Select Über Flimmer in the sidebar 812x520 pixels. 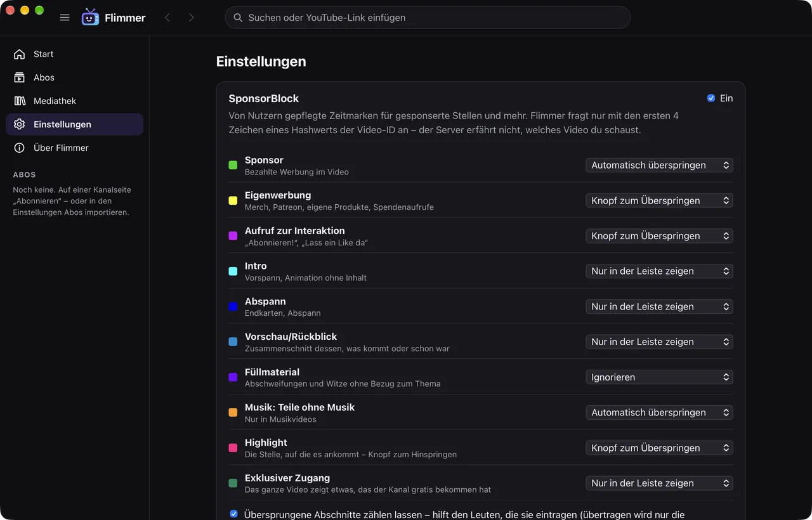tap(74, 148)
